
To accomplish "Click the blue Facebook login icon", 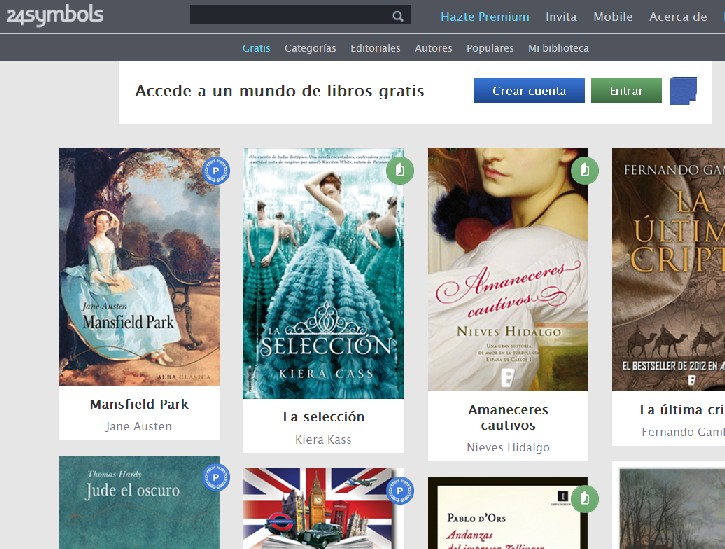I will pos(683,91).
